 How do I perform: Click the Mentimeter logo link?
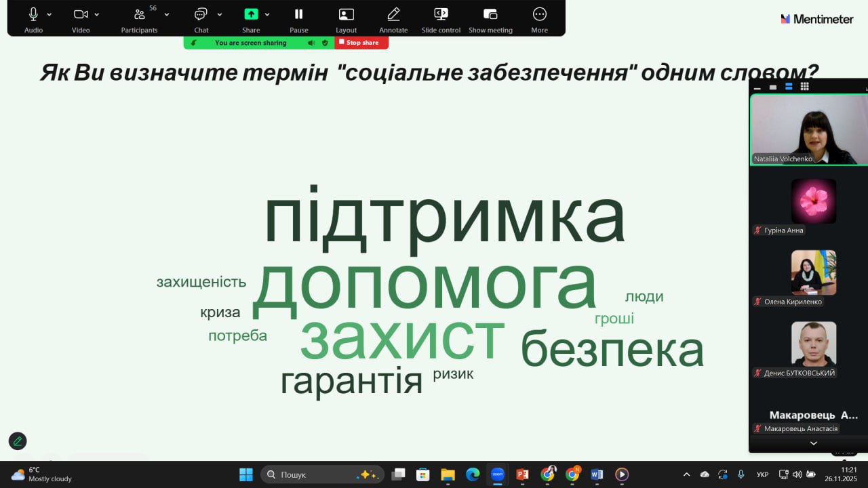point(816,19)
